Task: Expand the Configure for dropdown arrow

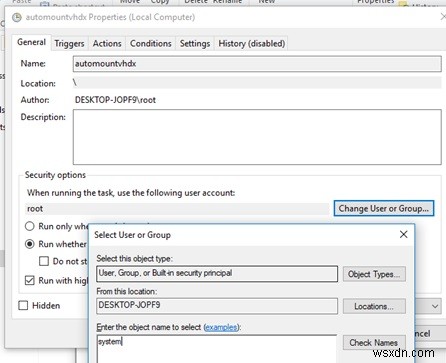Action: coord(435,306)
